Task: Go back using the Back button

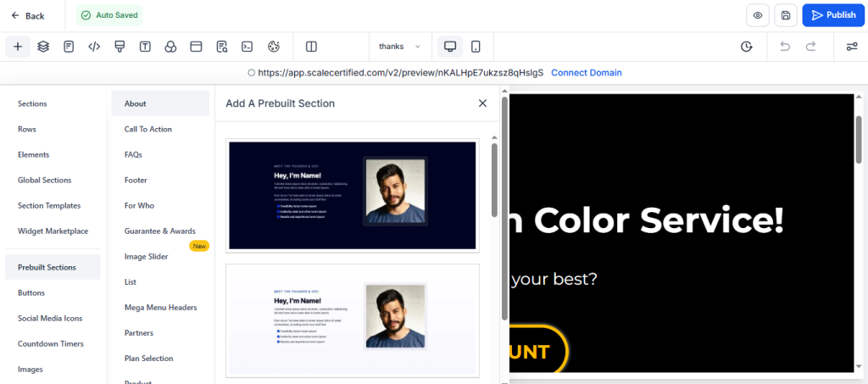Action: point(28,15)
